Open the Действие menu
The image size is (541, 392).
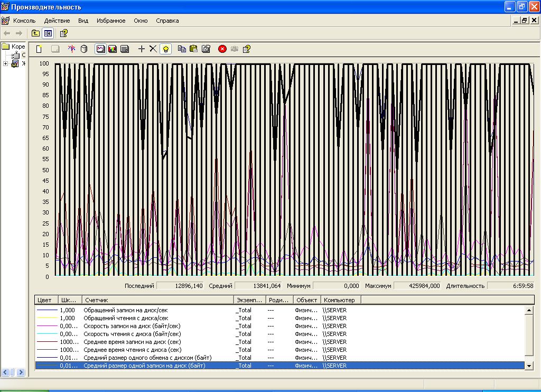57,21
